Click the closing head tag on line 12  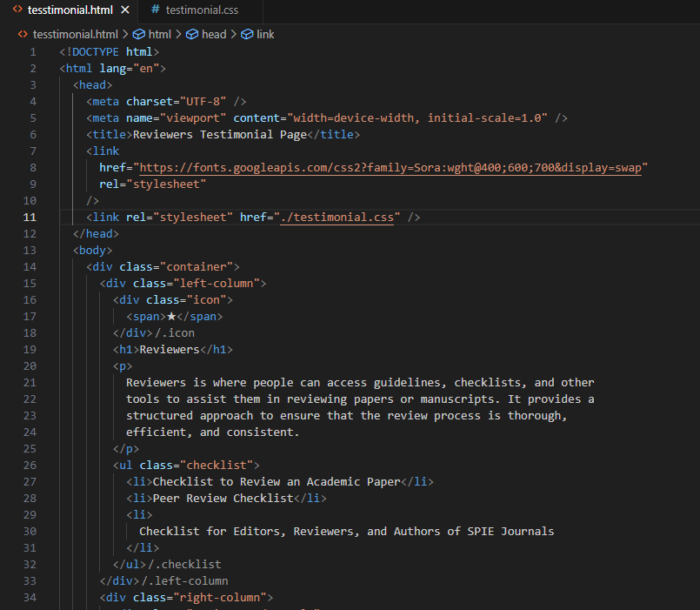tap(96, 234)
